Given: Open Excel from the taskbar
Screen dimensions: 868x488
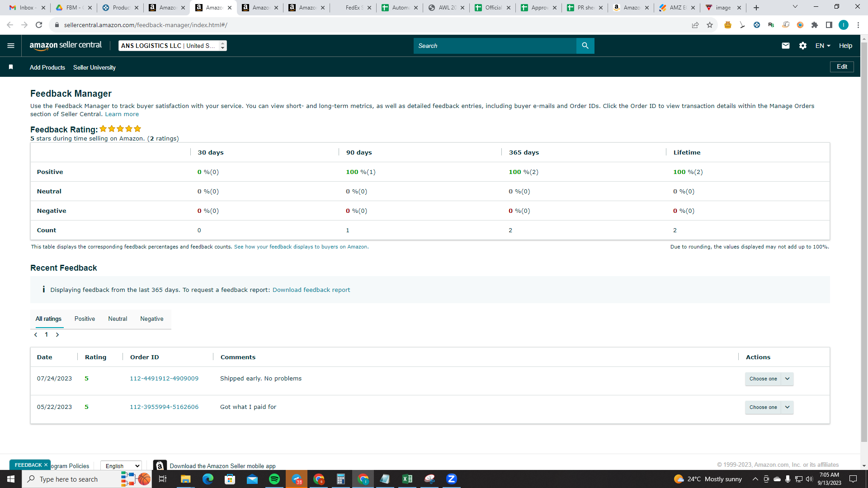Looking at the screenshot, I should [407, 479].
